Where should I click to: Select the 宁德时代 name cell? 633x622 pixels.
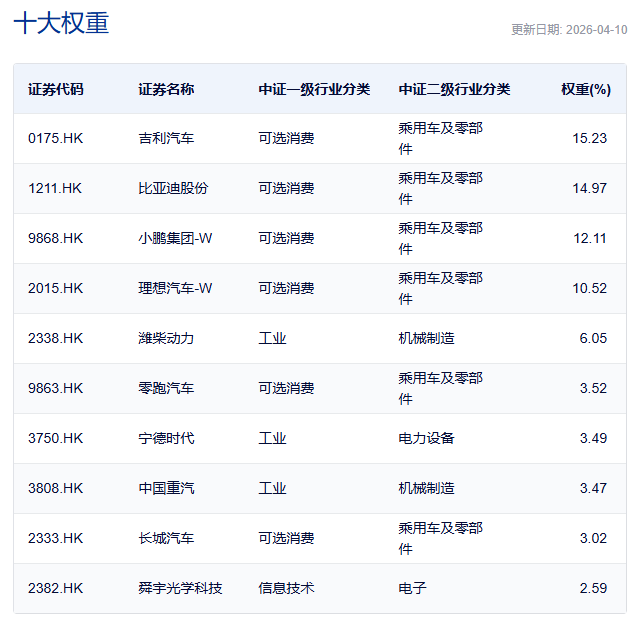[x=166, y=438]
